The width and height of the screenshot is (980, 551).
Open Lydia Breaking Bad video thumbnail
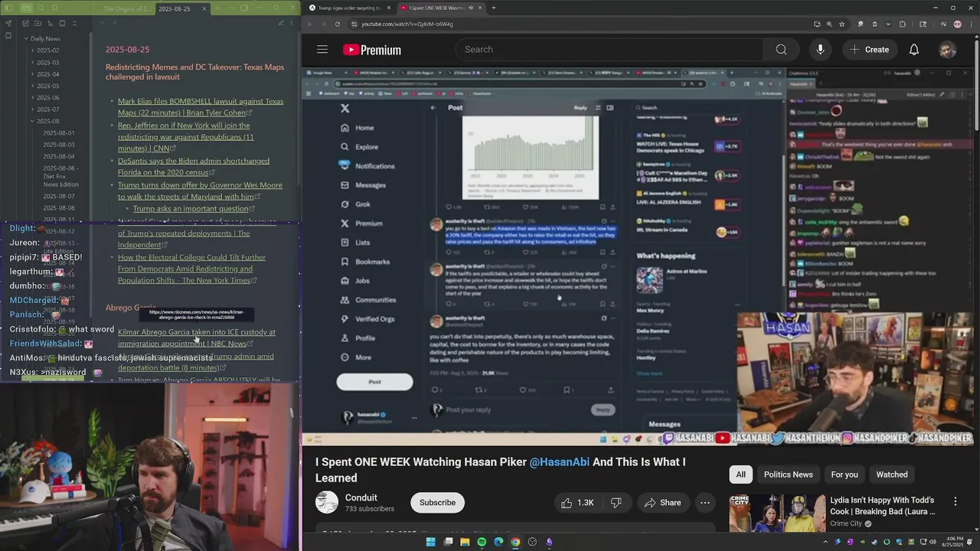[776, 513]
